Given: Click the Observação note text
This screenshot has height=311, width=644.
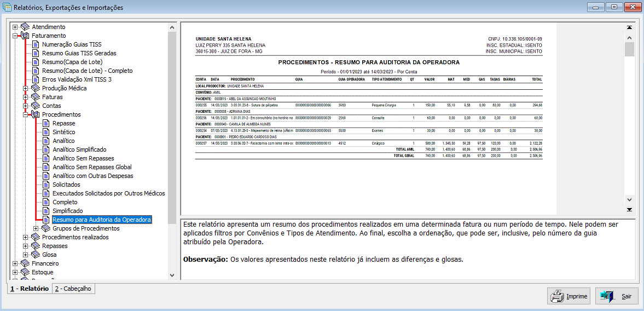Looking at the screenshot, I should [x=323, y=260].
